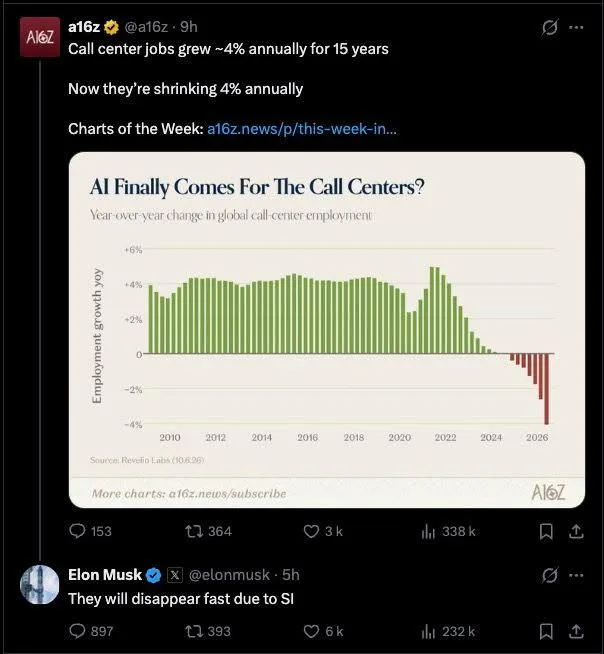Screen dimensions: 604x654
Task: Open the a16z.news Charts of the Week link
Action: 302,128
